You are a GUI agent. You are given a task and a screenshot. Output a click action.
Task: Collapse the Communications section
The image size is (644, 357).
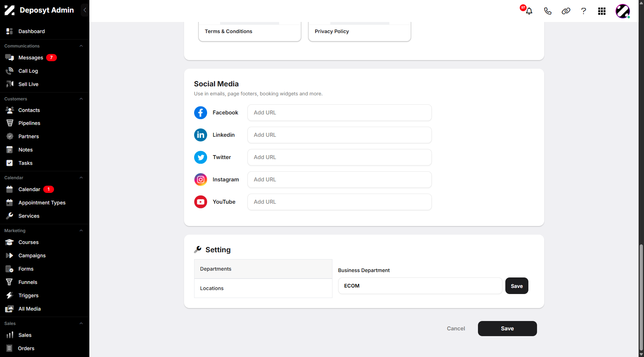coord(81,46)
